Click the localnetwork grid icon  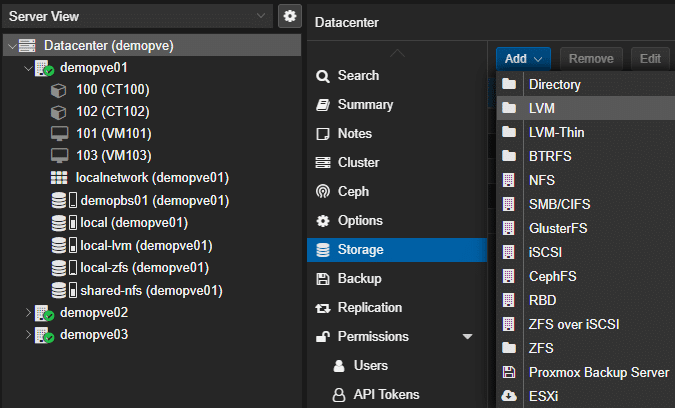click(59, 178)
